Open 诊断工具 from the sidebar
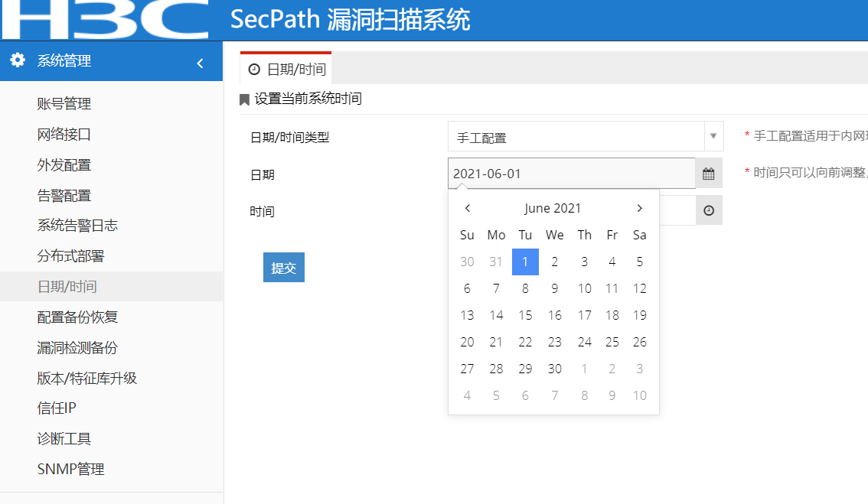 (64, 439)
